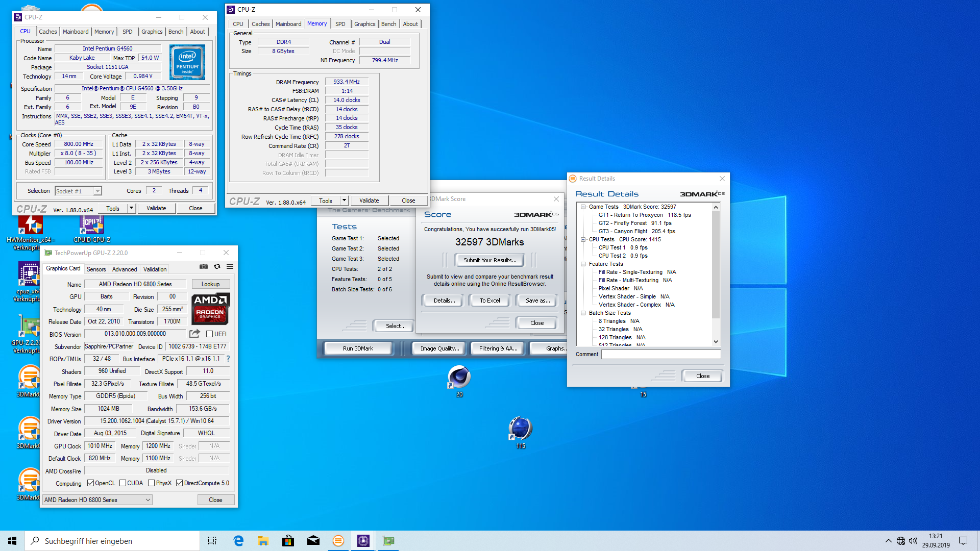Click the Result Details scrollbar down arrow
The width and height of the screenshot is (980, 551).
[x=716, y=342]
